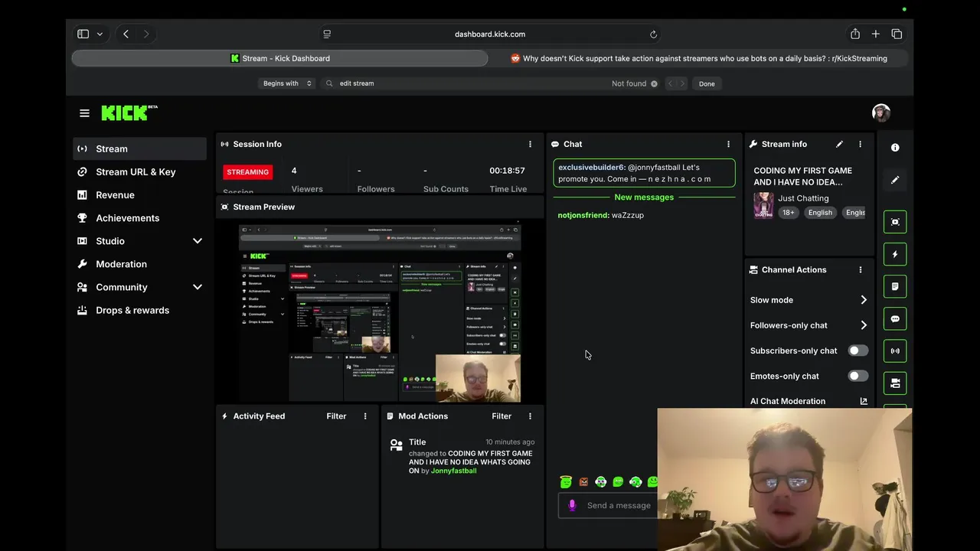Screen dimensions: 980x551
Task: Expand the Studio sidebar section
Action: (x=198, y=241)
